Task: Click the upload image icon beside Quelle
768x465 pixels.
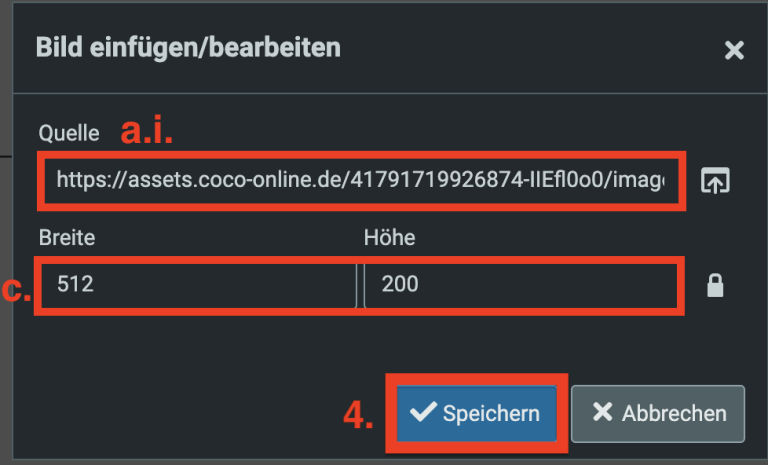Action: 715,181
